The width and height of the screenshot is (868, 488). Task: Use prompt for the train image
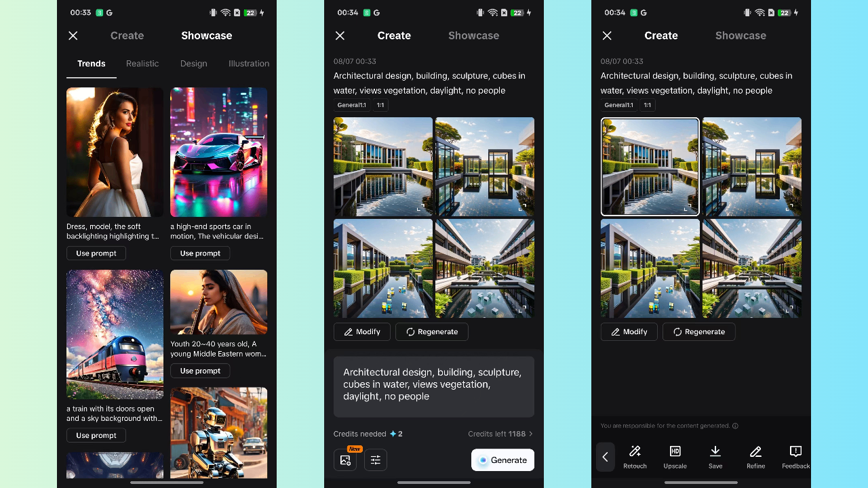[x=96, y=436]
